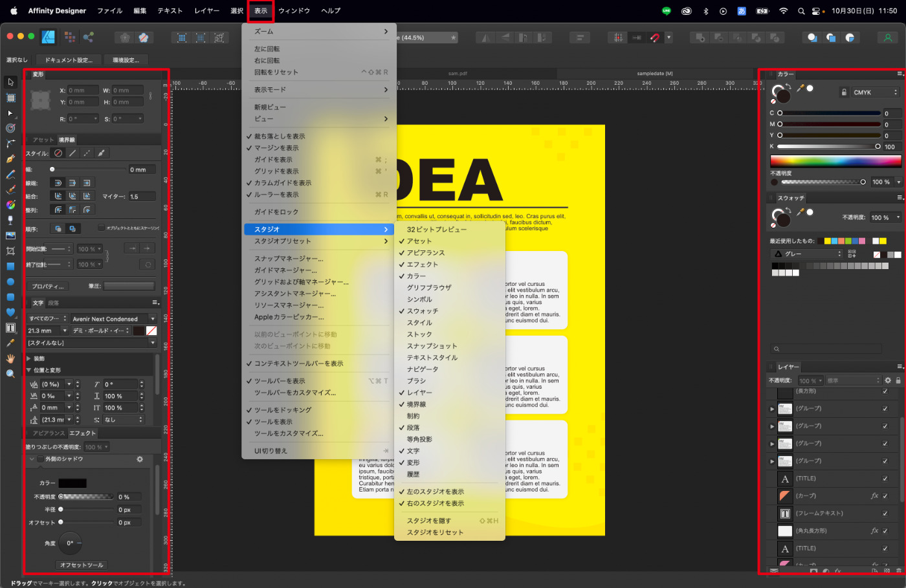Hide the (TITLE) layer via visibility checkbox
906x588 pixels.
tap(885, 479)
